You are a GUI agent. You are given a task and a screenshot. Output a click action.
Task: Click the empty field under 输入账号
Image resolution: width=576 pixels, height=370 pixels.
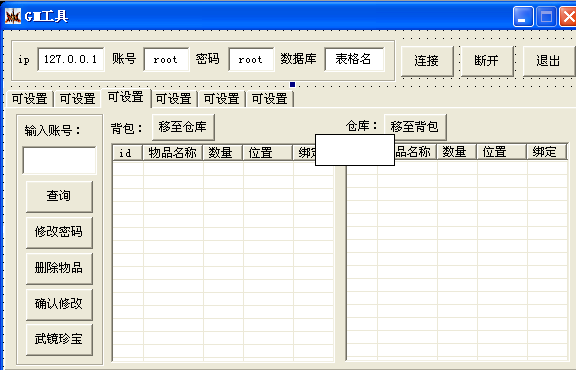click(59, 160)
